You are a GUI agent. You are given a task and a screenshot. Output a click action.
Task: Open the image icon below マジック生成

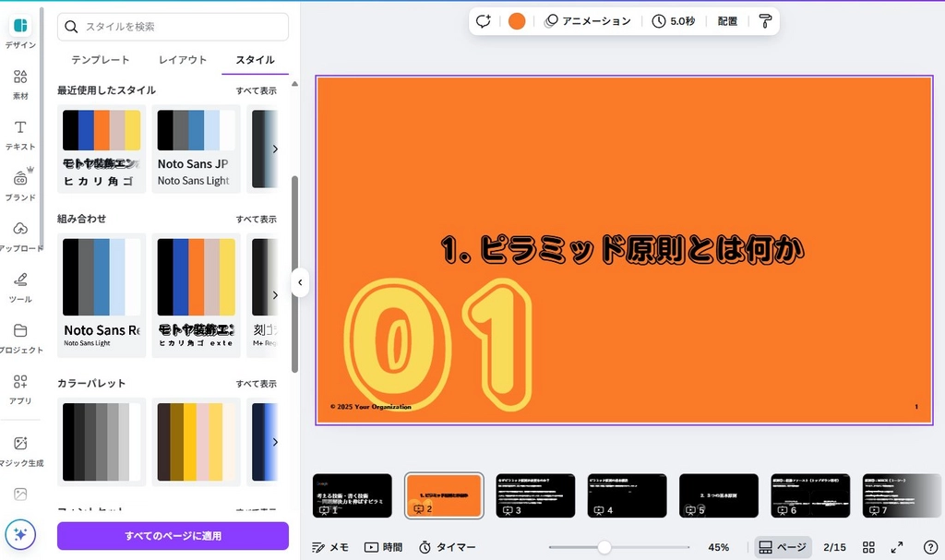tap(20, 494)
